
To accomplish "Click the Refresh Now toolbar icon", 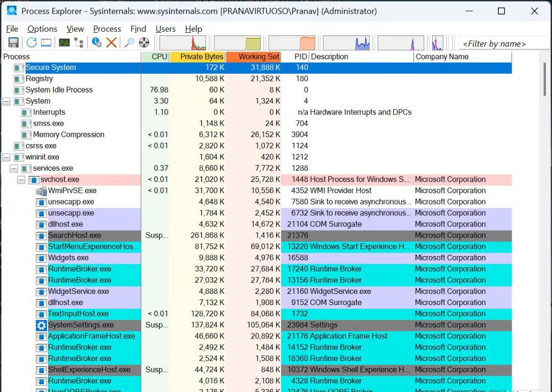I will tap(32, 43).
